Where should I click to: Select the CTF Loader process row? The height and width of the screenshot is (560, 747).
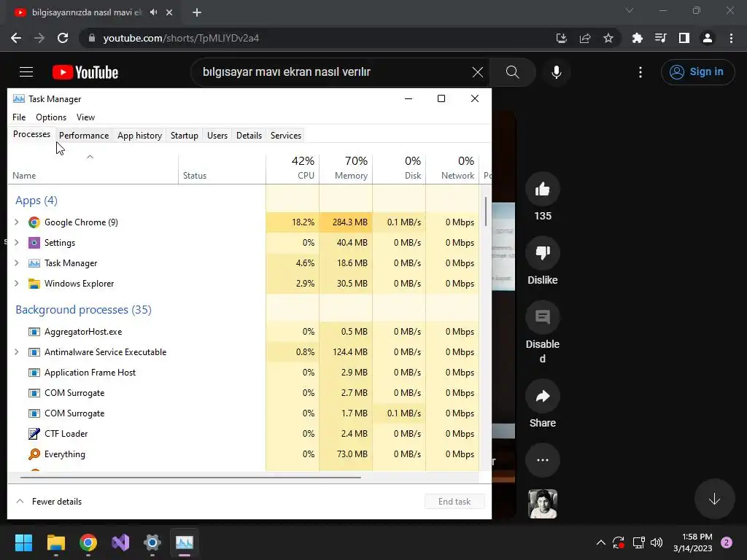[244, 434]
